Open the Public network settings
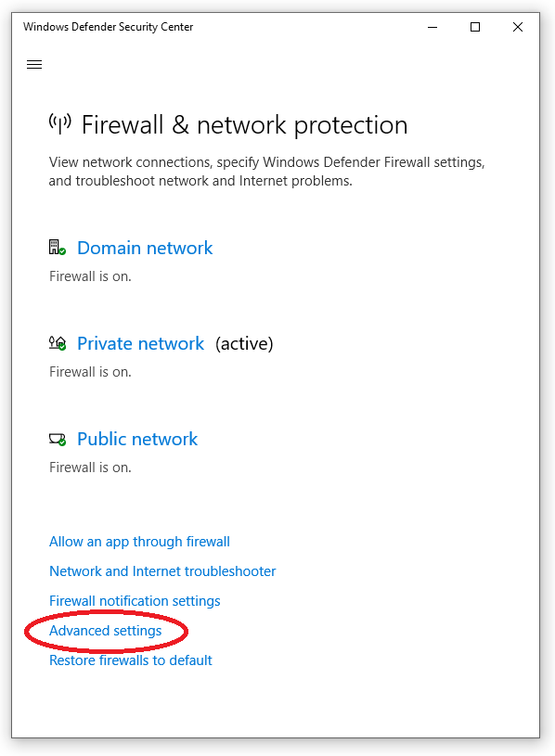This screenshot has width=555, height=756. (136, 439)
